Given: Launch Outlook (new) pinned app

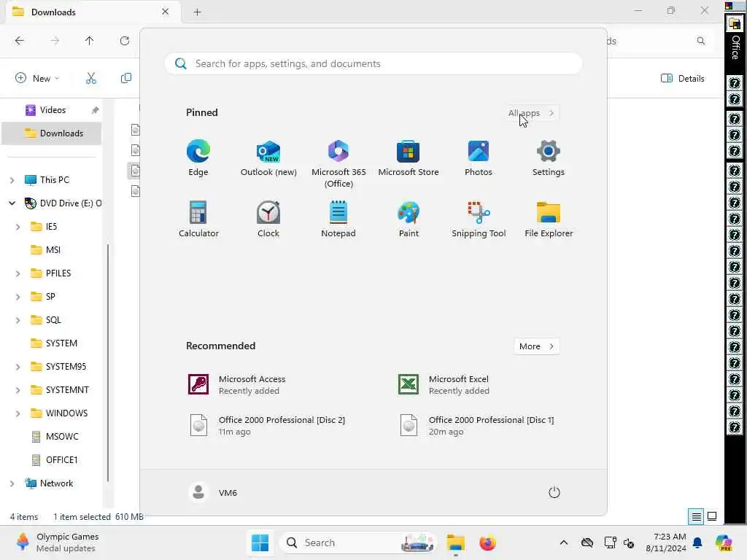Looking at the screenshot, I should (x=268, y=158).
